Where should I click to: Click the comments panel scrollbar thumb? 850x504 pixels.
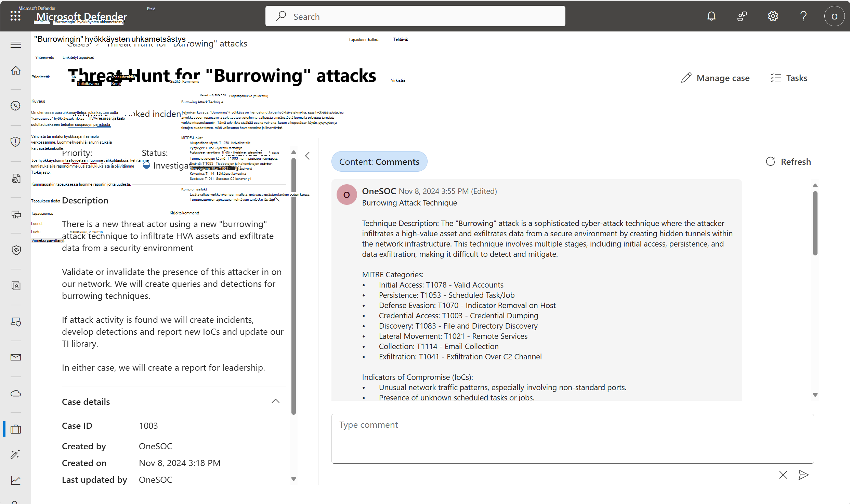(x=815, y=222)
